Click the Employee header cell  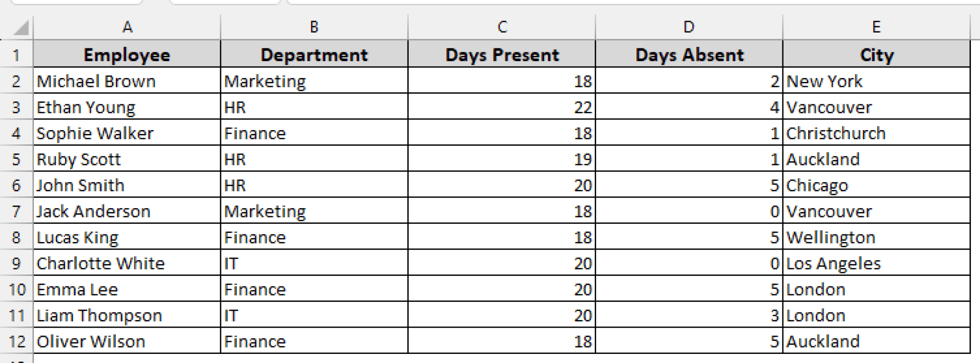(127, 55)
